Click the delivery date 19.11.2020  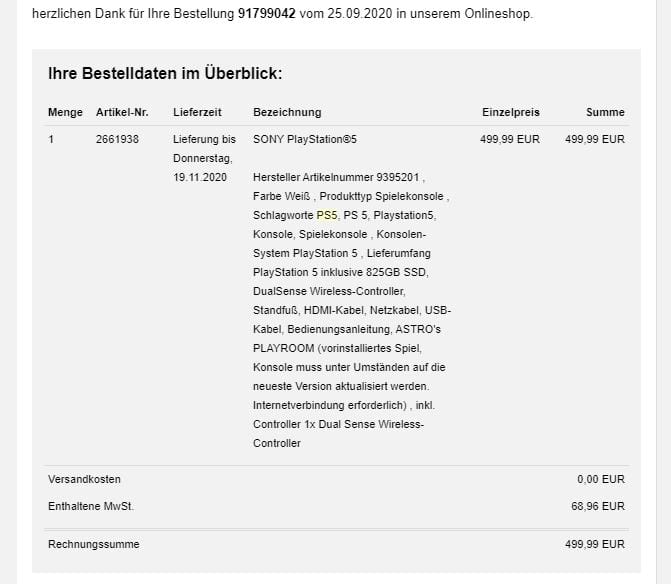tap(200, 177)
